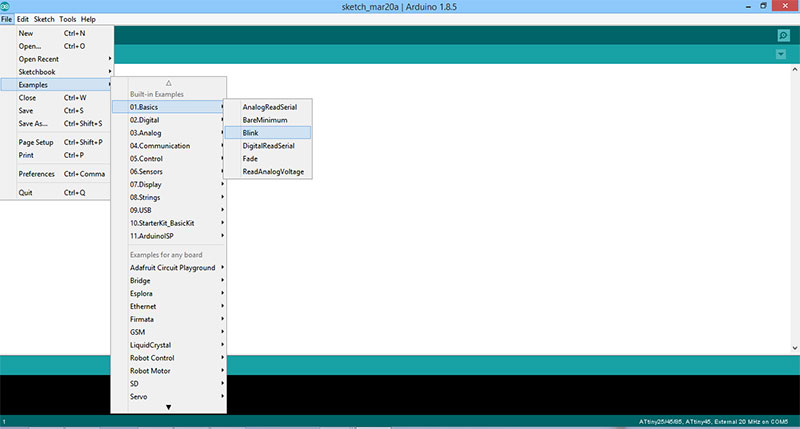The image size is (800, 429).
Task: Open the File menu
Action: coord(7,19)
